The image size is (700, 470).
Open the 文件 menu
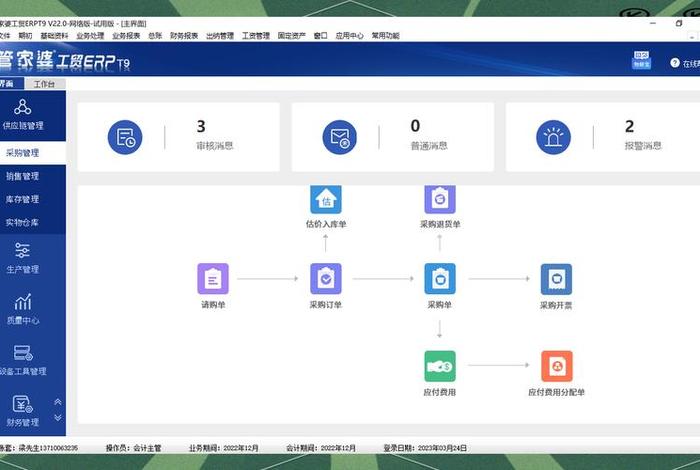[4, 36]
